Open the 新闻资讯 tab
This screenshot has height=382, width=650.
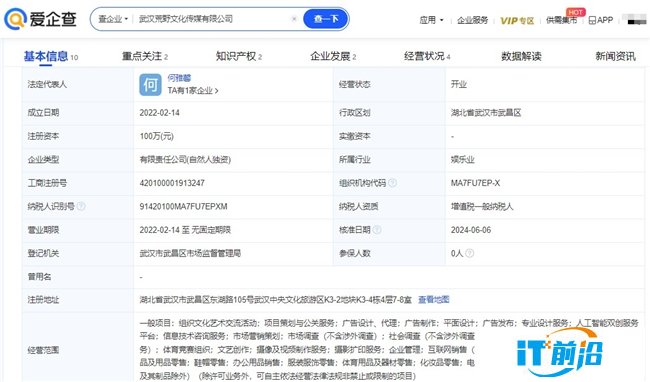tap(615, 56)
